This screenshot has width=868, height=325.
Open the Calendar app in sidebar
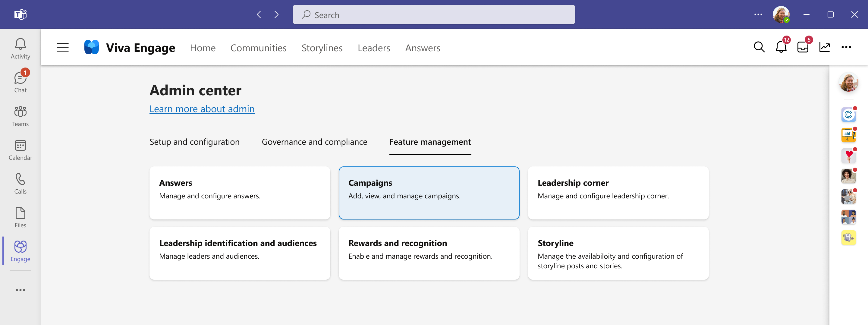(x=20, y=150)
